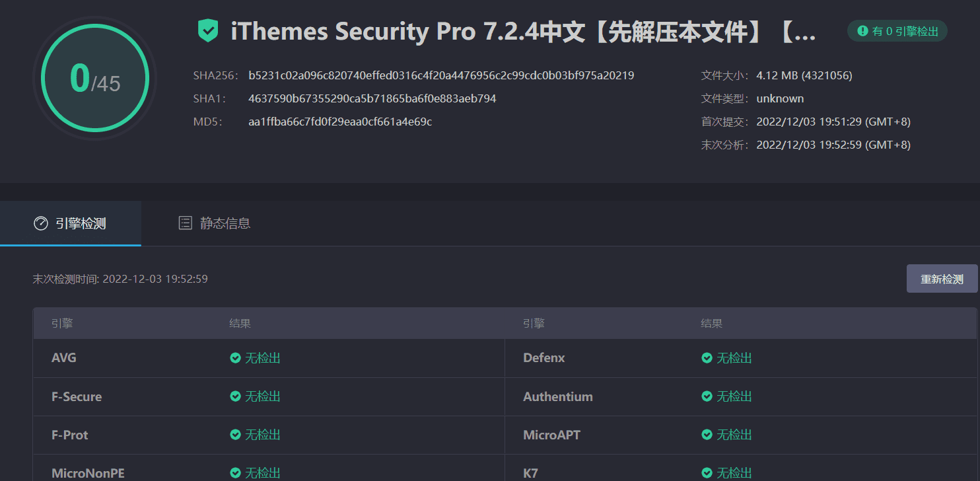Click the 0/45 detection score circle
The width and height of the screenshot is (980, 481).
(x=95, y=79)
